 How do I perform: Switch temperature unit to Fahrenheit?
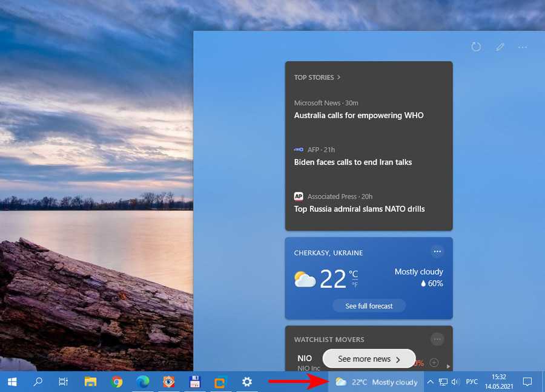coord(355,285)
